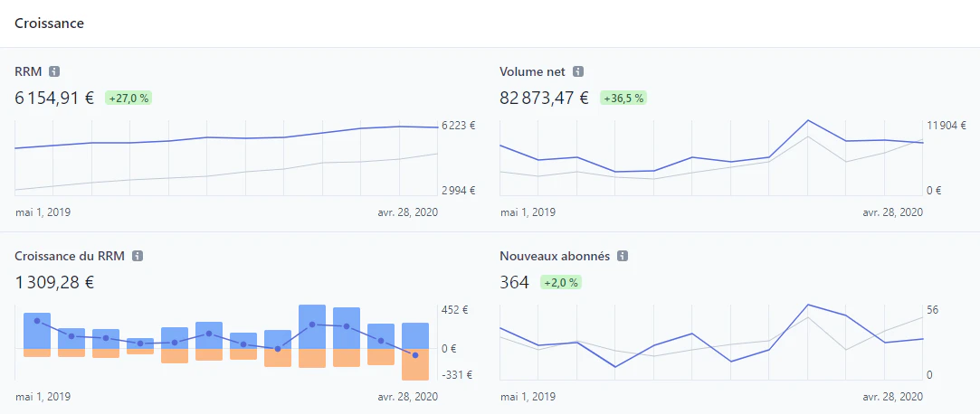Viewport: 980px width, 414px height.
Task: Click the tallest blue bar in growth chart
Action: (312, 326)
